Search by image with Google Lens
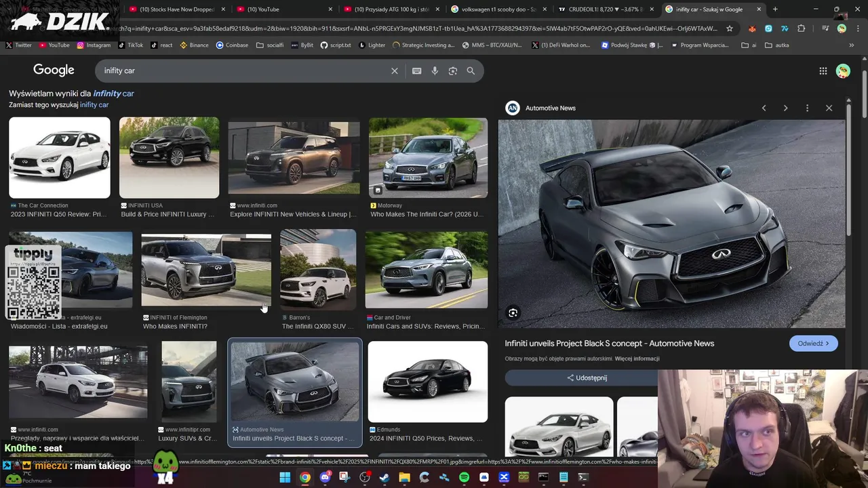Image resolution: width=868 pixels, height=488 pixels. (x=453, y=70)
